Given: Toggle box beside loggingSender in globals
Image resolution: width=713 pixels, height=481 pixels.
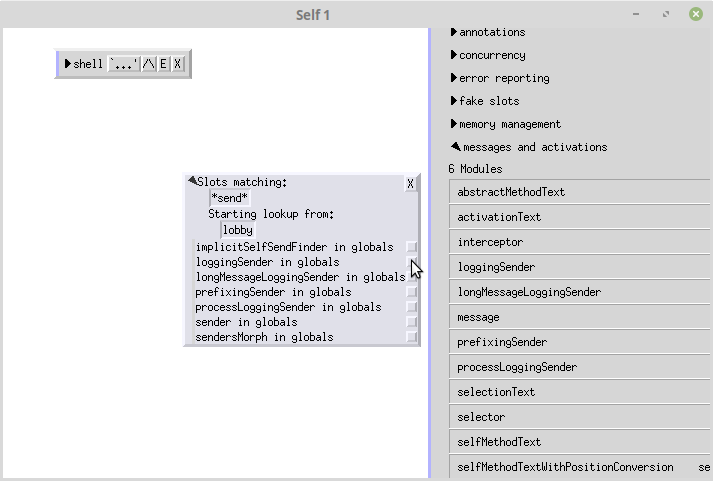Looking at the screenshot, I should click(412, 261).
